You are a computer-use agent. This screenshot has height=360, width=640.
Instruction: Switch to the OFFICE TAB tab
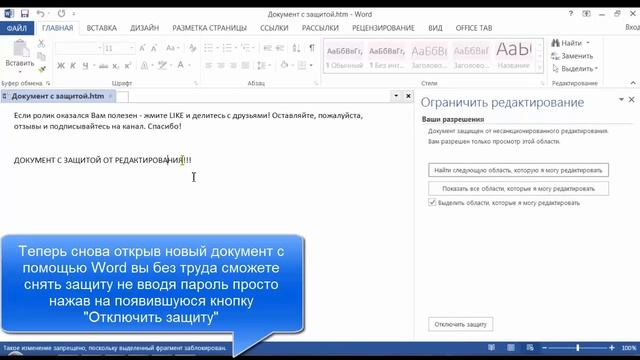474,28
